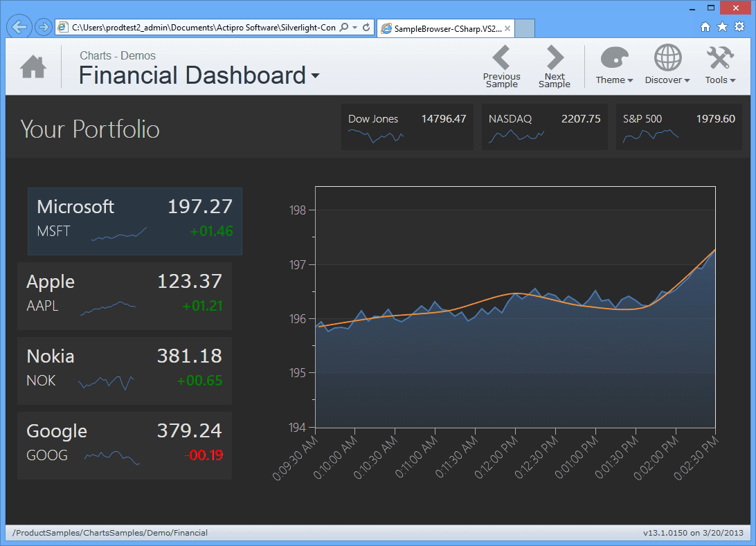Click the Dow Jones value 14796.47
The image size is (756, 546).
click(x=444, y=118)
